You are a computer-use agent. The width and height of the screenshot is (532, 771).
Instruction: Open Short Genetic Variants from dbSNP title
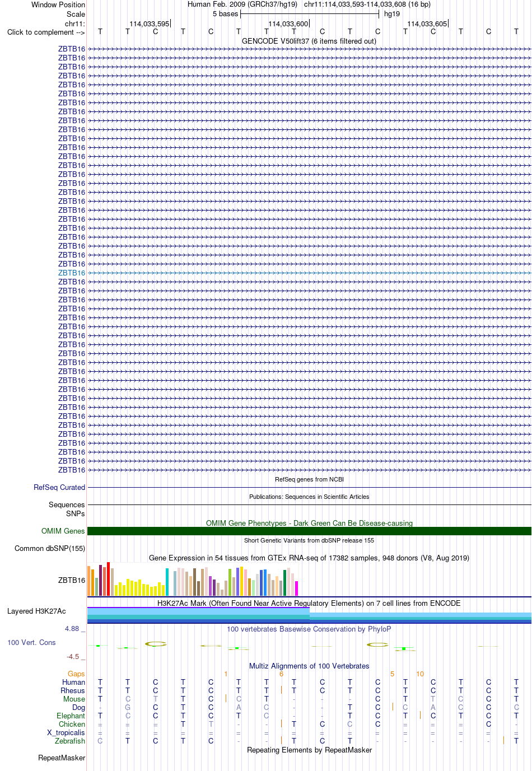(x=309, y=540)
